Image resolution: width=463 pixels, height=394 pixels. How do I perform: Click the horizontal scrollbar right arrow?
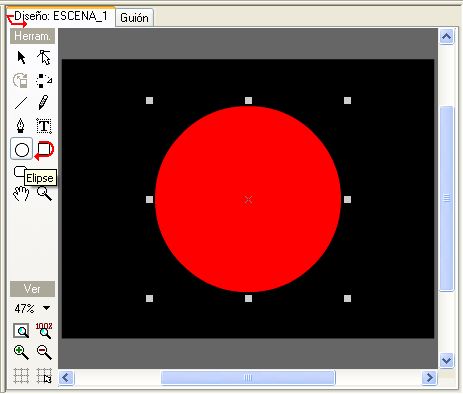tap(429, 378)
